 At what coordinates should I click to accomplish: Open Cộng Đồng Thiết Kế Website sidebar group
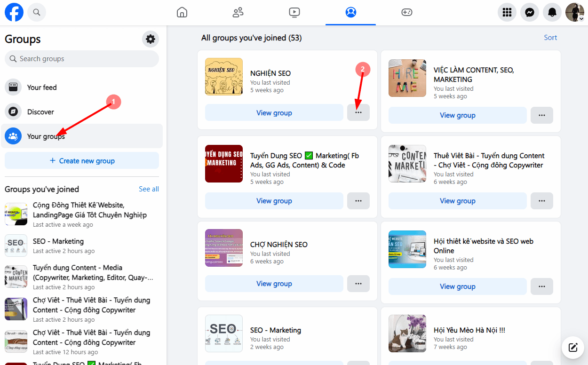[x=82, y=214]
